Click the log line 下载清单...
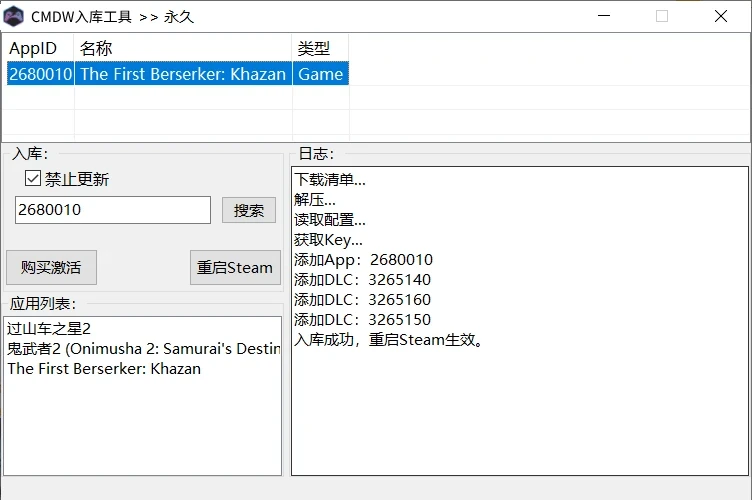The width and height of the screenshot is (752, 500). tap(330, 180)
